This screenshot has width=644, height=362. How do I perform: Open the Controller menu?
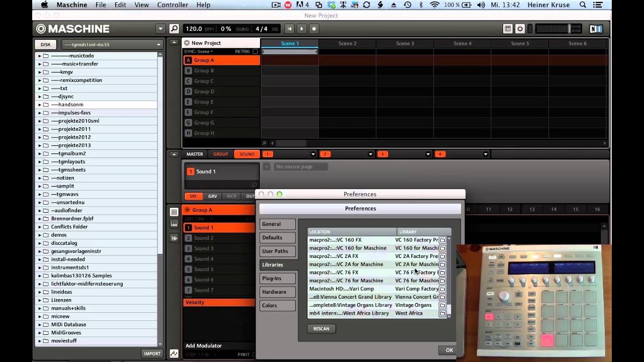tap(173, 5)
